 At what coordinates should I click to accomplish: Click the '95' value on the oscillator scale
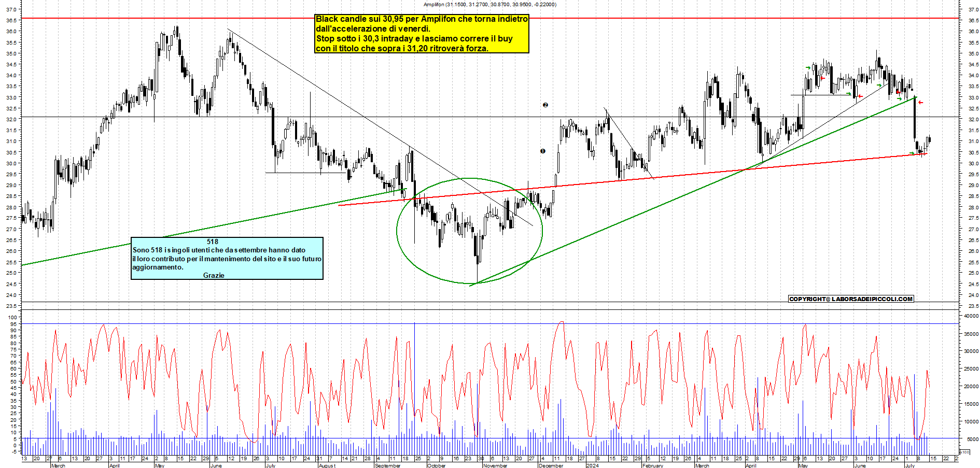(x=14, y=324)
